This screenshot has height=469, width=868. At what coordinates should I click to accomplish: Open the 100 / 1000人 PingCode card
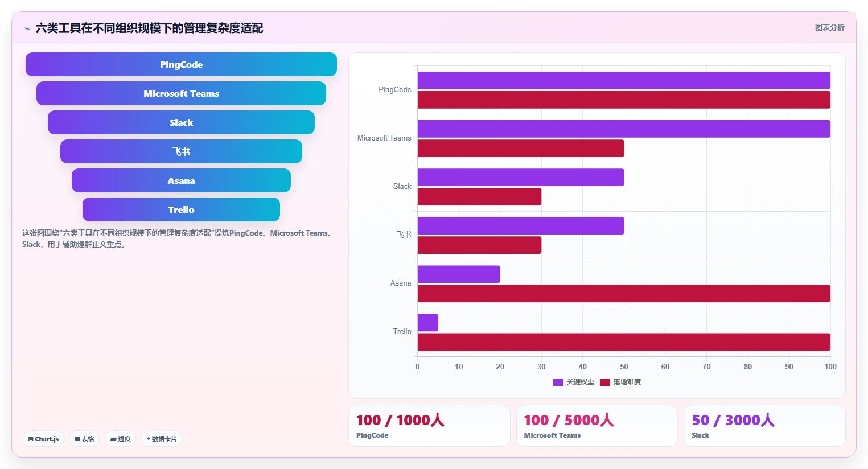point(429,426)
